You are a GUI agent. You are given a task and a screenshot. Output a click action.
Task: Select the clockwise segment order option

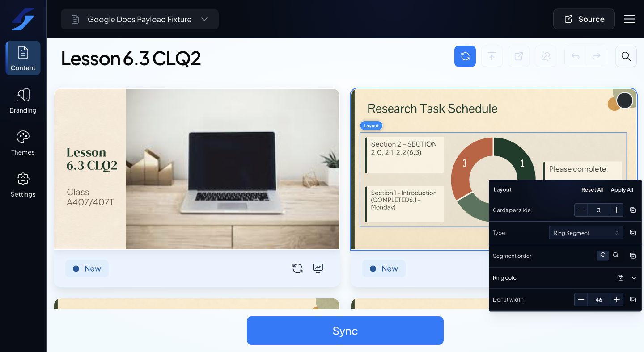[x=615, y=255]
